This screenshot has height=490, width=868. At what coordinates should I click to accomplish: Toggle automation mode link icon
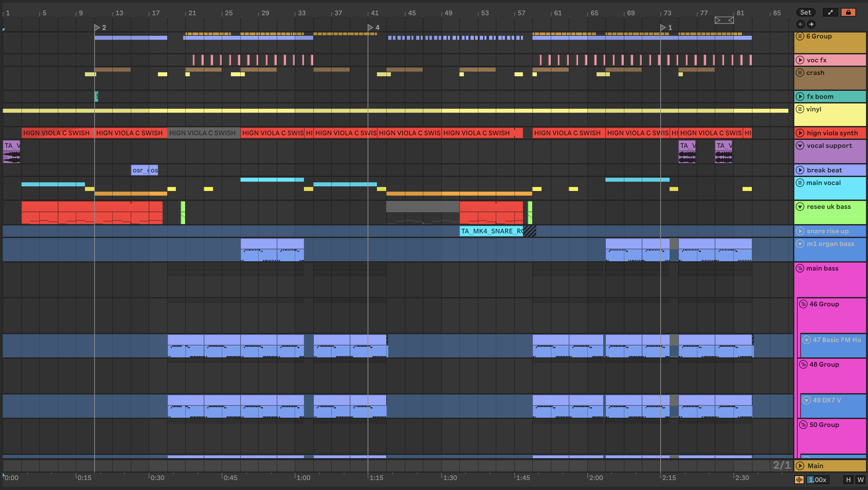[x=830, y=13]
